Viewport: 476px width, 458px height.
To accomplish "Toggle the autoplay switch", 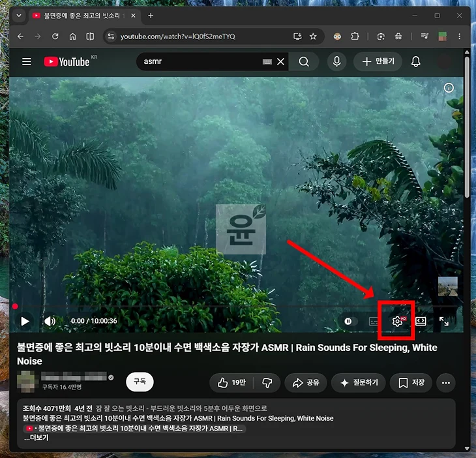I will tap(350, 321).
